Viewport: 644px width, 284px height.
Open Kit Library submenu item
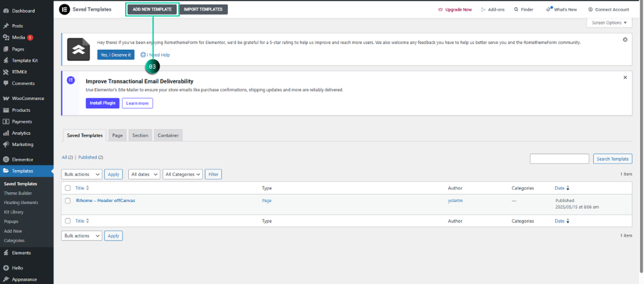(14, 212)
